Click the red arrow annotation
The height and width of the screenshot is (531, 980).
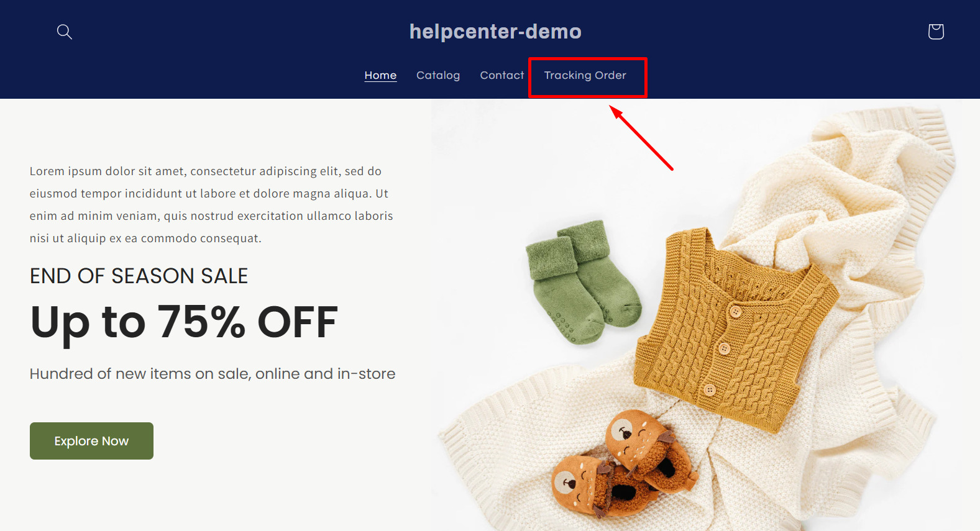pos(641,138)
